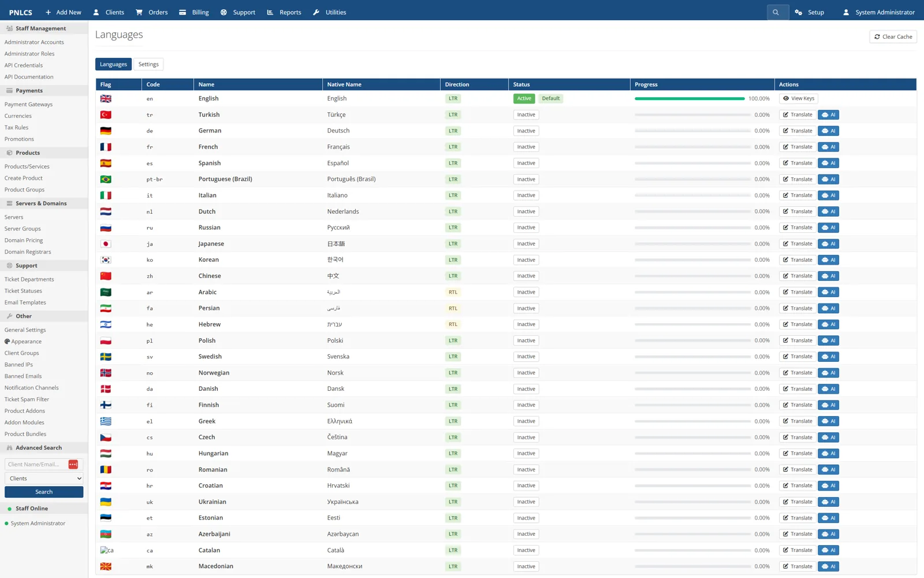
Task: Run AI translation for French
Action: 828,147
